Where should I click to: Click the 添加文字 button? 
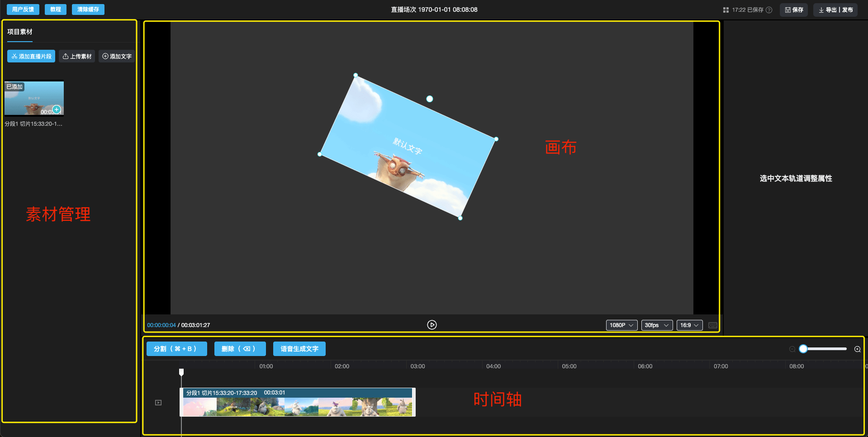click(x=117, y=56)
